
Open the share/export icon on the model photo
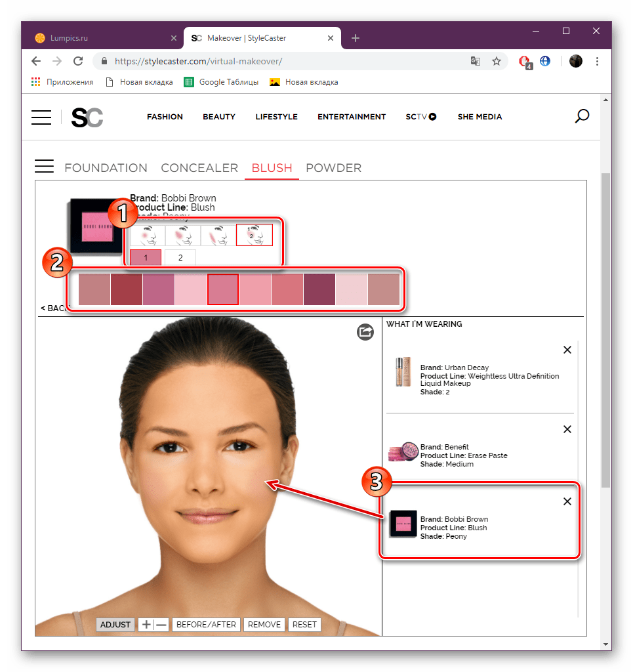coord(365,332)
